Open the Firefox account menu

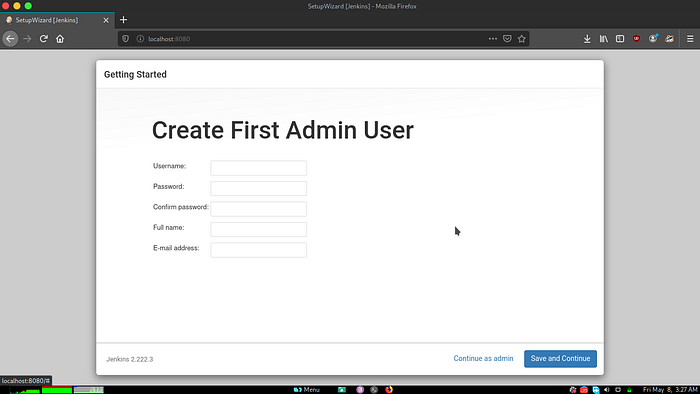[x=653, y=39]
